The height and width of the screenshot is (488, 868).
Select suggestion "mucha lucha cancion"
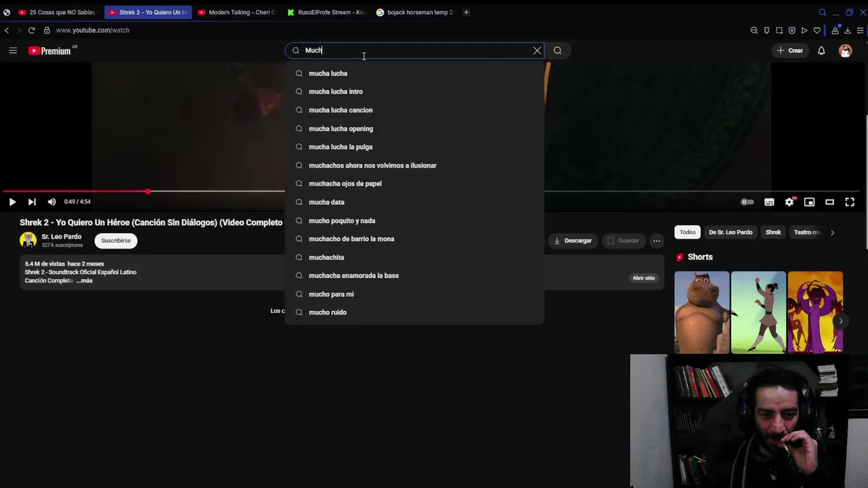coord(414,110)
